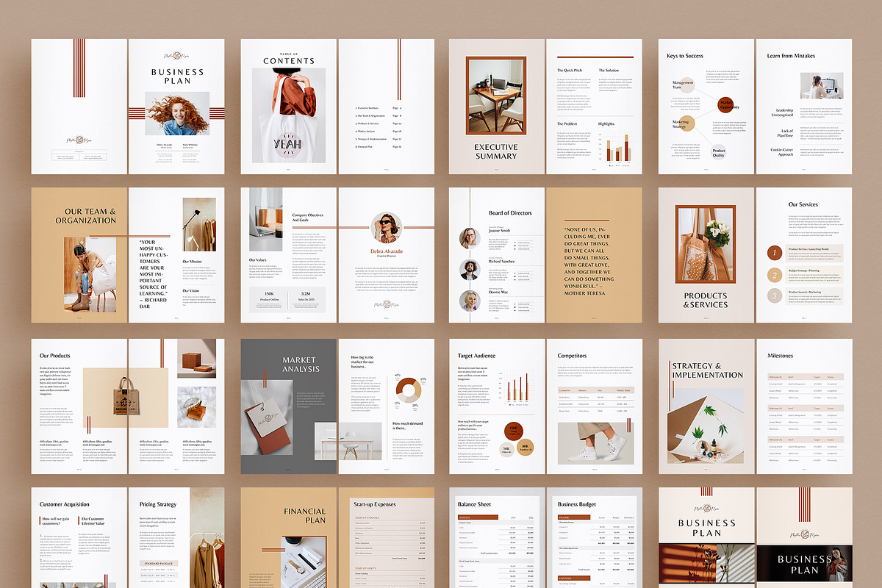The width and height of the screenshot is (882, 588).
Task: Click the "Financial Plan" title
Action: [304, 515]
